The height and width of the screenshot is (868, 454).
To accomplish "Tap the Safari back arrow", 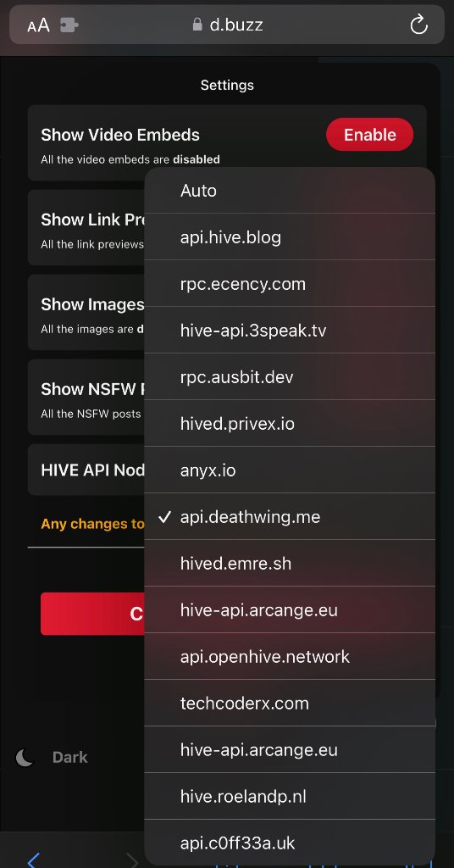I will coord(33,860).
